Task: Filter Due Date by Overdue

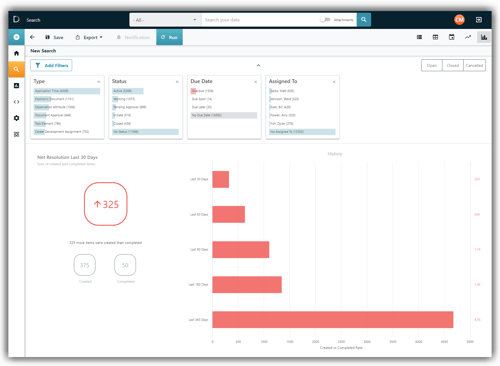Action: (x=224, y=91)
